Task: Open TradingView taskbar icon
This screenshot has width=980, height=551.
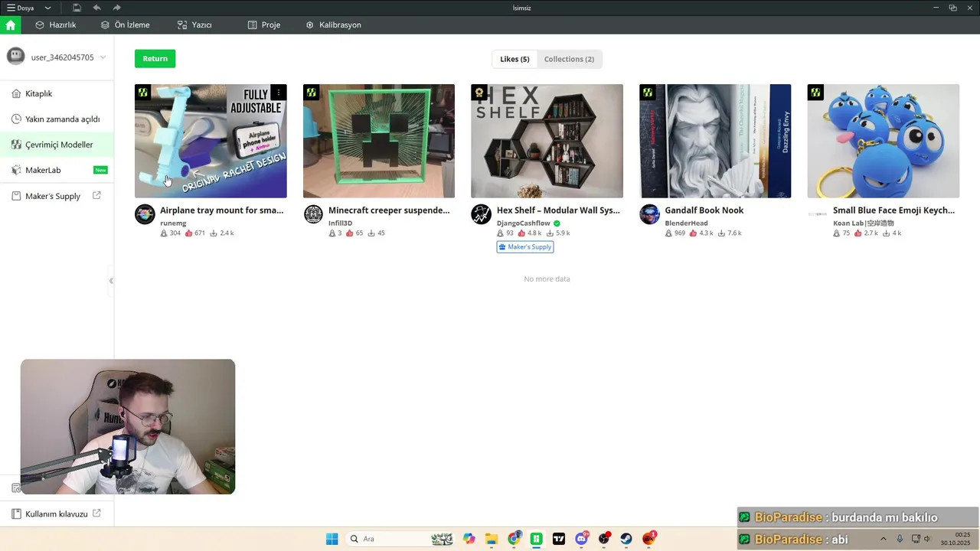Action: (x=559, y=539)
